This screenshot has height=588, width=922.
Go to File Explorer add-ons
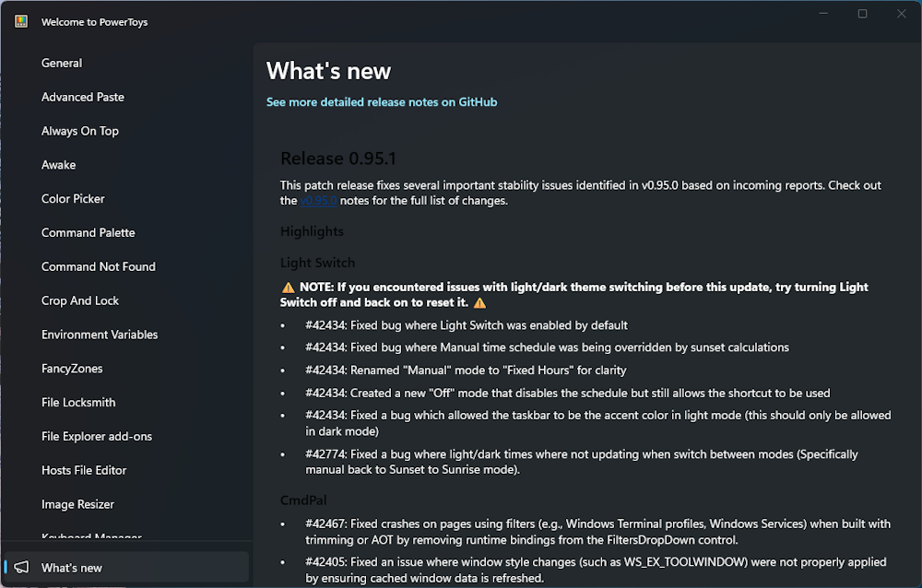tap(97, 437)
